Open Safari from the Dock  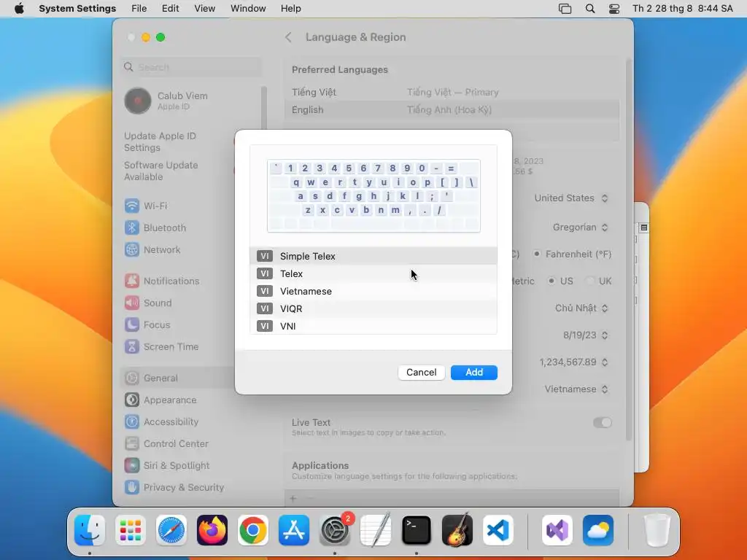click(x=171, y=530)
